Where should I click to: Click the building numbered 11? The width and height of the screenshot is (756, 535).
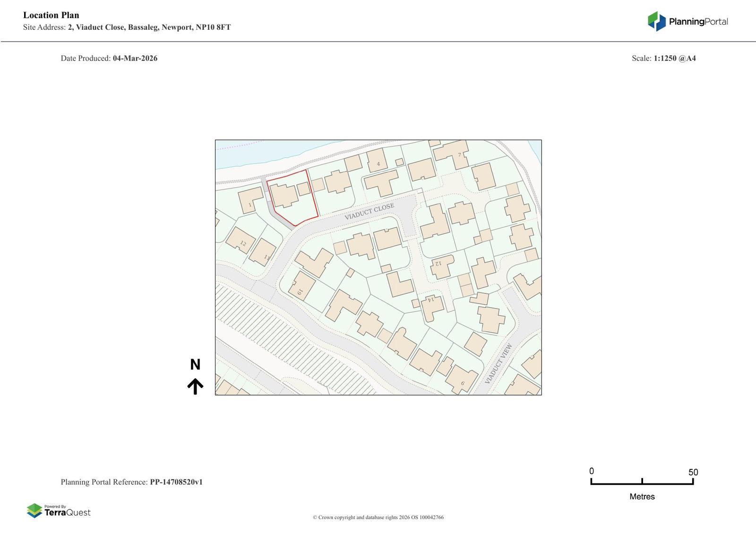pos(263,252)
